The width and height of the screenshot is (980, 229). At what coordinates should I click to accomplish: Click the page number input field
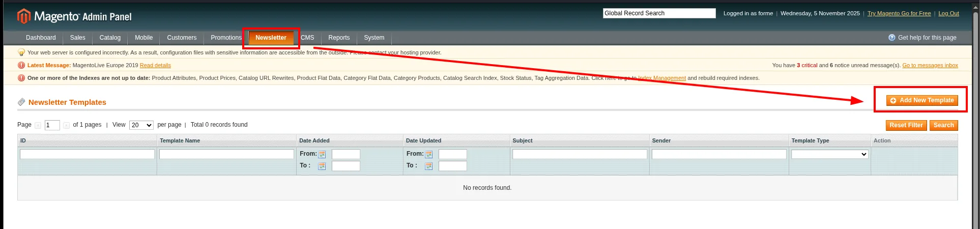52,125
